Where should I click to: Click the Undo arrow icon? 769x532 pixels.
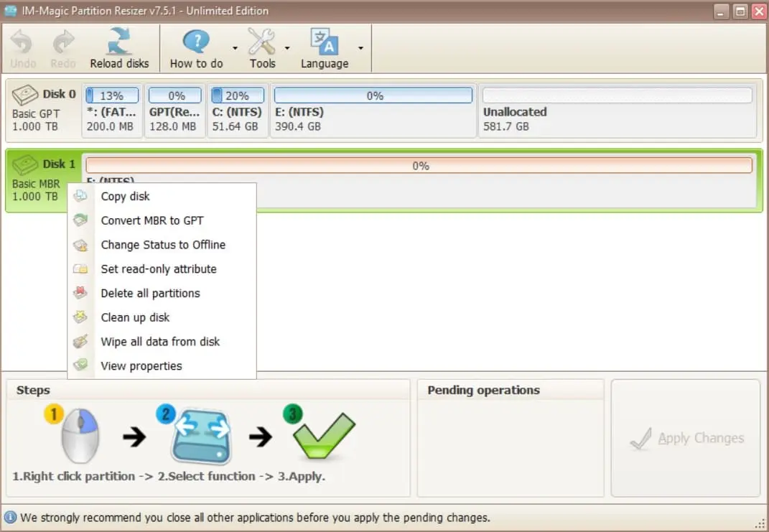point(22,42)
